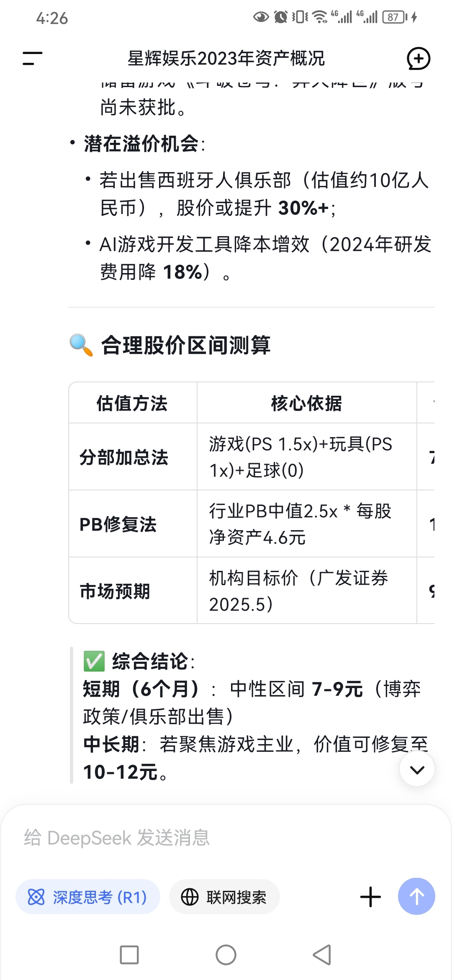The width and height of the screenshot is (452, 980).
Task: Toggle 联网搜索 web search
Action: pos(224,897)
